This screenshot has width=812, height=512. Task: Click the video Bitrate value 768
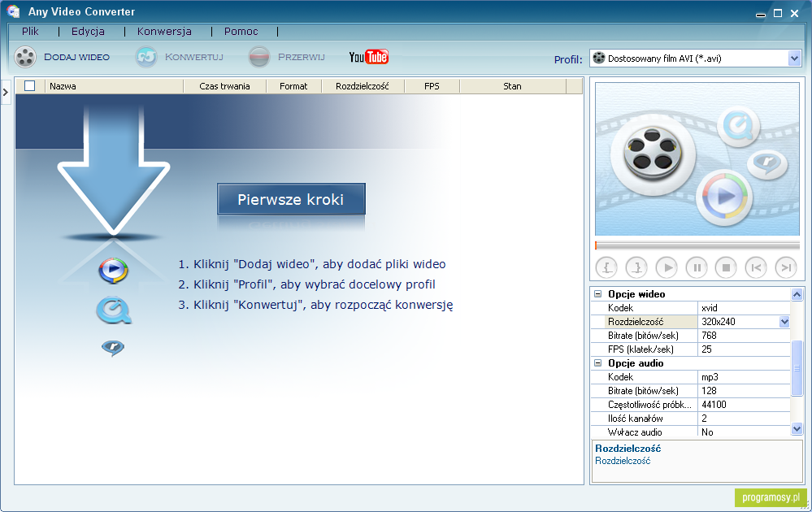pyautogui.click(x=744, y=336)
